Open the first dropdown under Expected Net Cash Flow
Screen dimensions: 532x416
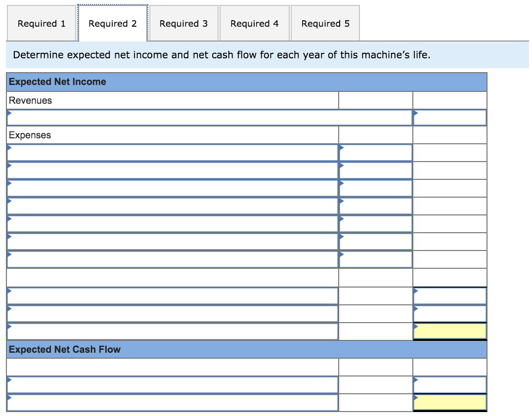point(173,385)
